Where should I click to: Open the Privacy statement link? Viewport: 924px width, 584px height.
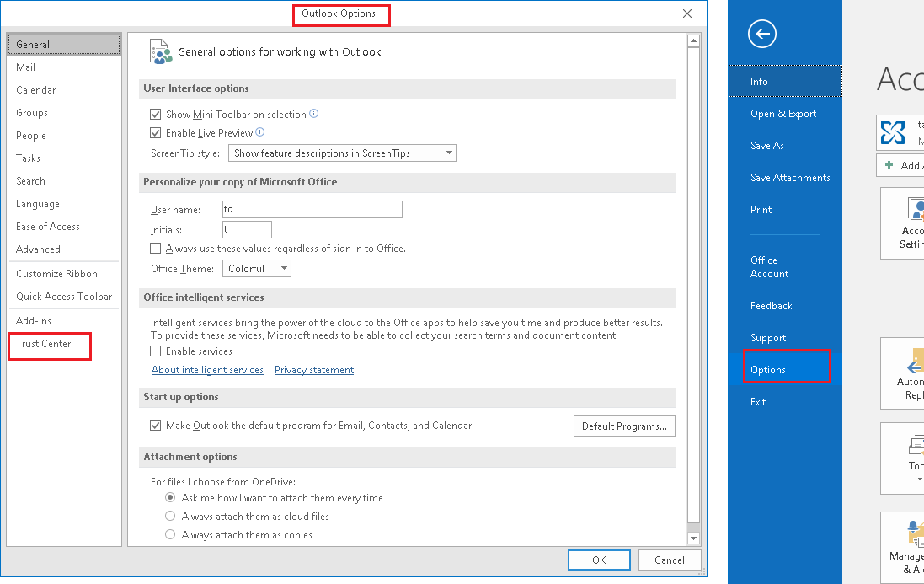coord(314,369)
